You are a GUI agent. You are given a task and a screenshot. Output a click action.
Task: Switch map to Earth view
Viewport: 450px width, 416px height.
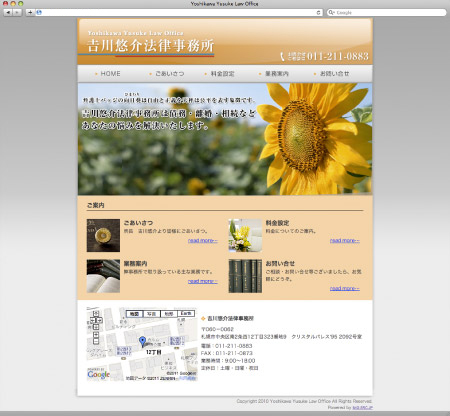(186, 314)
